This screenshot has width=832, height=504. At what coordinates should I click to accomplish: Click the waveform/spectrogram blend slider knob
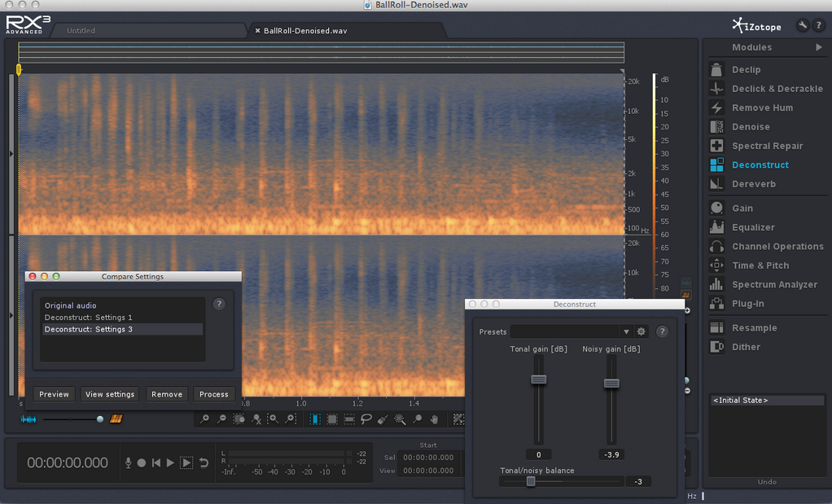coord(100,419)
